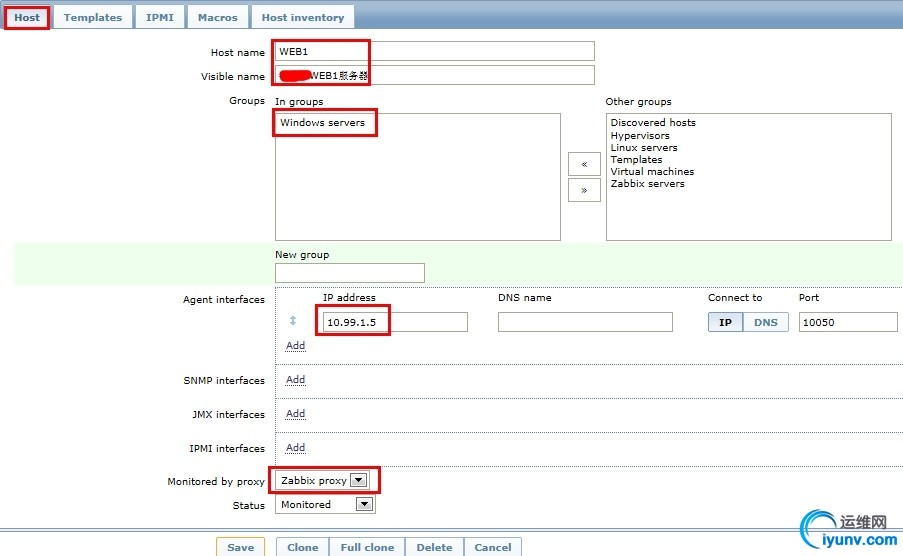Open the Monitored by proxy dropdown
This screenshot has height=556, width=903.
(322, 480)
